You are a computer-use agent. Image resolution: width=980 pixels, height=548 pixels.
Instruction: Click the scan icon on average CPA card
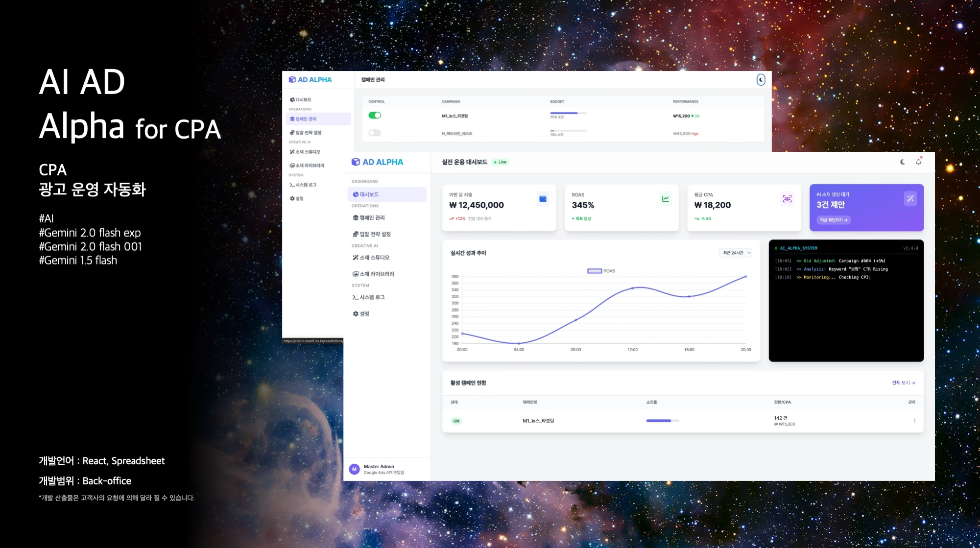(787, 199)
